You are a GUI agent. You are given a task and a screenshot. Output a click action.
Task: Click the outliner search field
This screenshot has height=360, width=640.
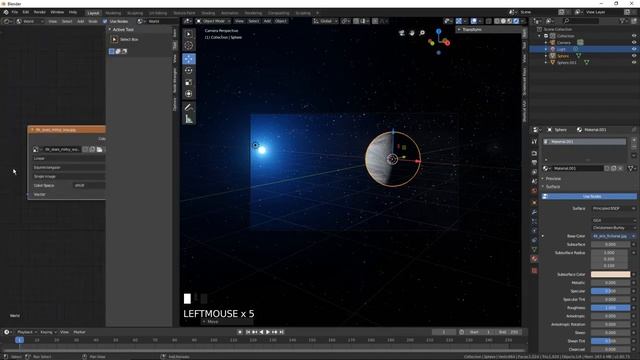[x=581, y=21]
